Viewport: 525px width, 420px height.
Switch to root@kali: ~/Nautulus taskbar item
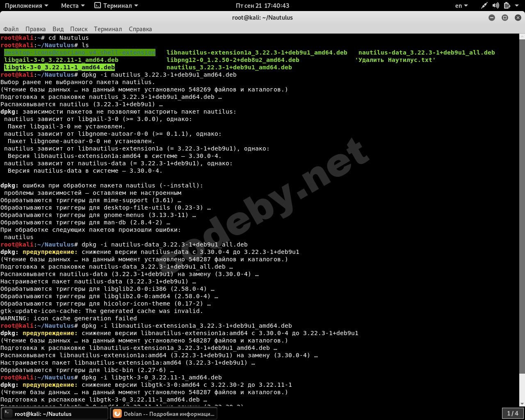55,413
